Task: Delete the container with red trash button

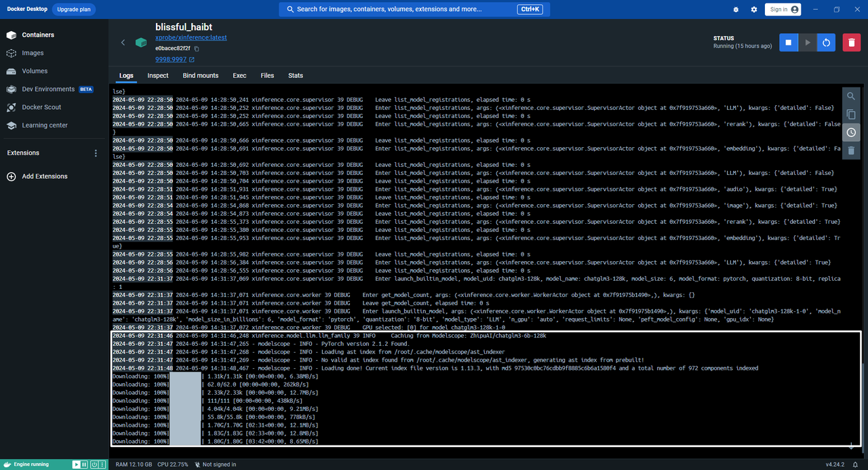Action: [851, 43]
